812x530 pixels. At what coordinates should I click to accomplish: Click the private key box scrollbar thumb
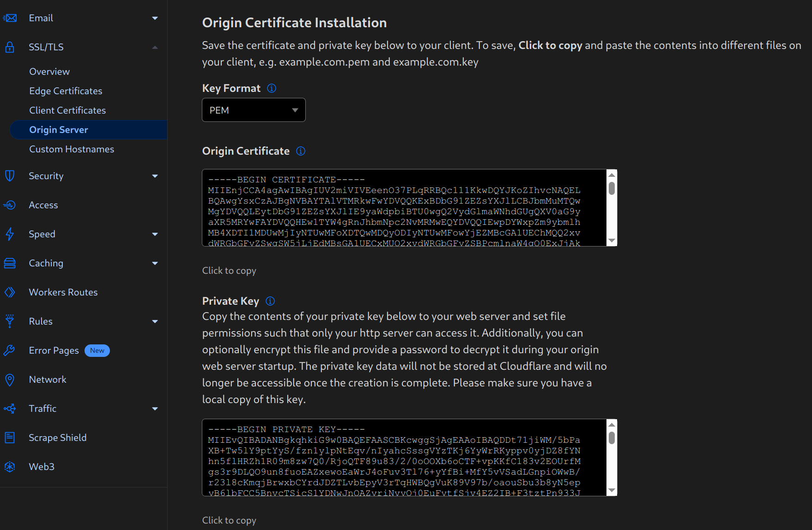pyautogui.click(x=612, y=438)
